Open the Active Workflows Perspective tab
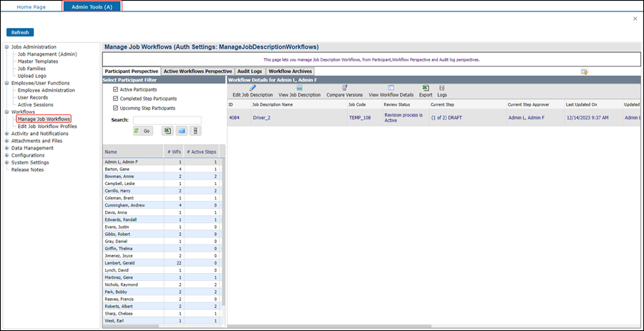 pos(197,71)
